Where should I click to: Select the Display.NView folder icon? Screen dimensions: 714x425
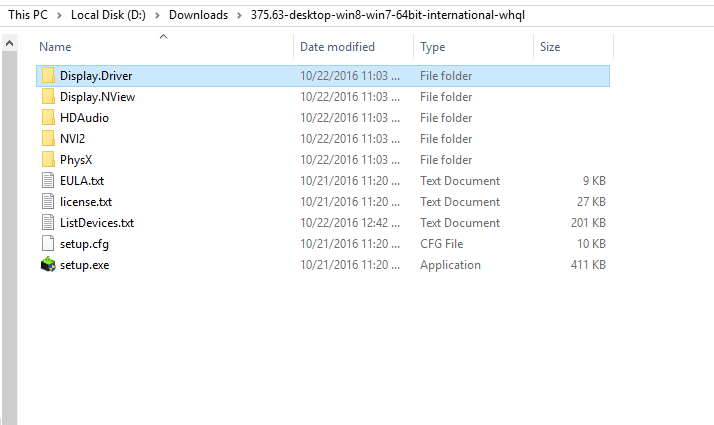coord(48,97)
